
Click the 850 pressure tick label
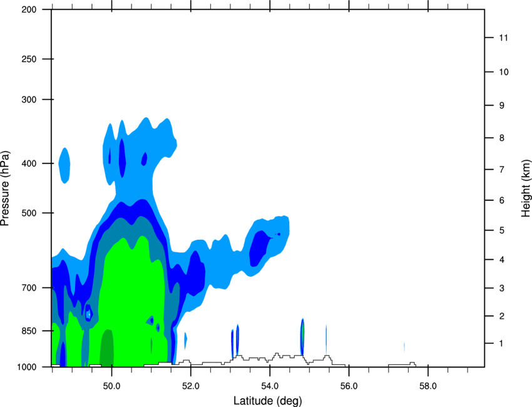pyautogui.click(x=29, y=331)
